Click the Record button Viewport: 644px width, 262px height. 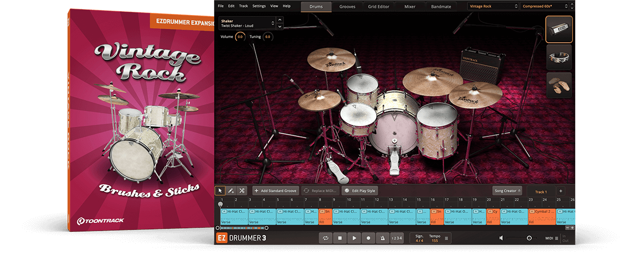coord(368,238)
